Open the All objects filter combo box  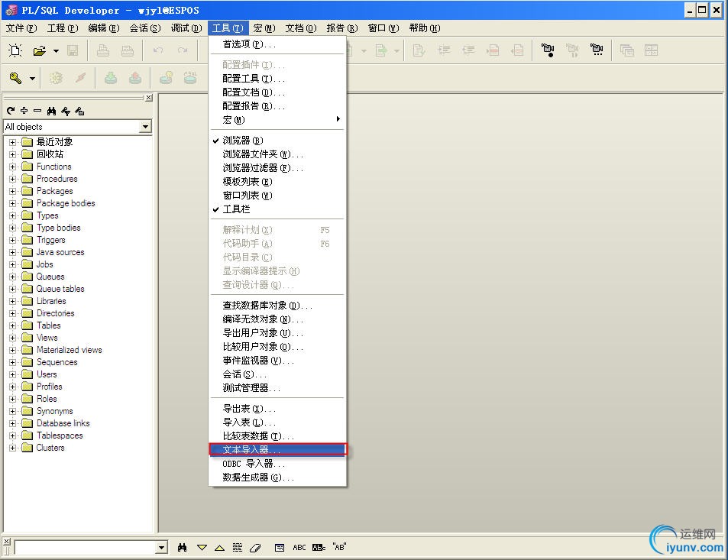pyautogui.click(x=146, y=126)
